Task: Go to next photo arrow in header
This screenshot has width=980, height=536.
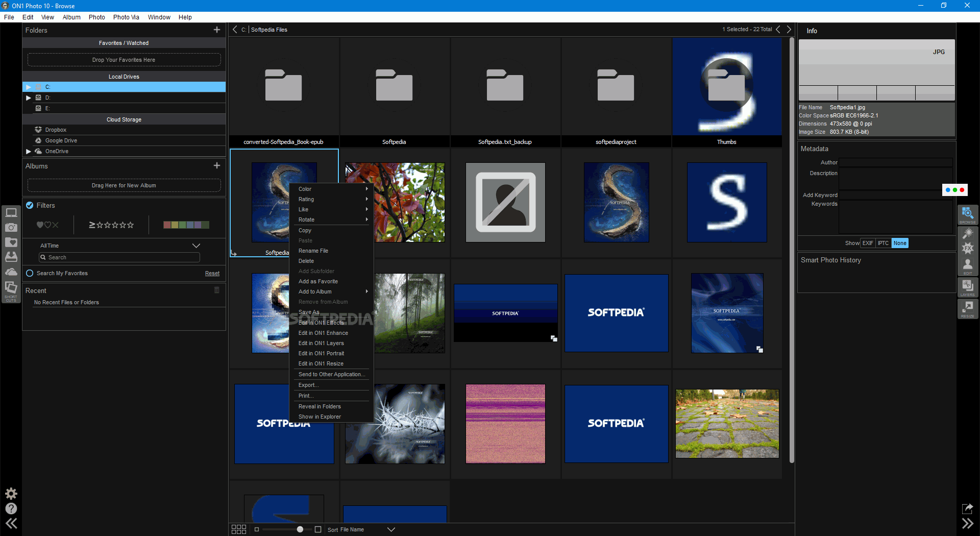Action: click(789, 30)
